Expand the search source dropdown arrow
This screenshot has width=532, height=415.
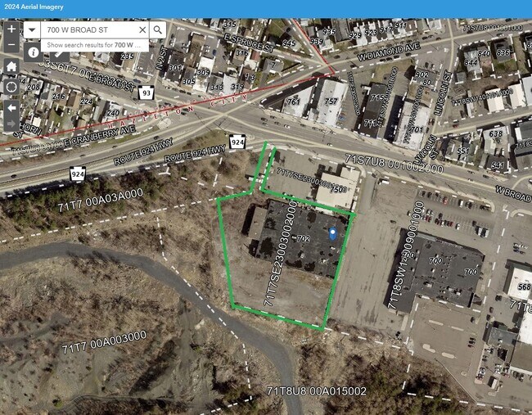32,29
